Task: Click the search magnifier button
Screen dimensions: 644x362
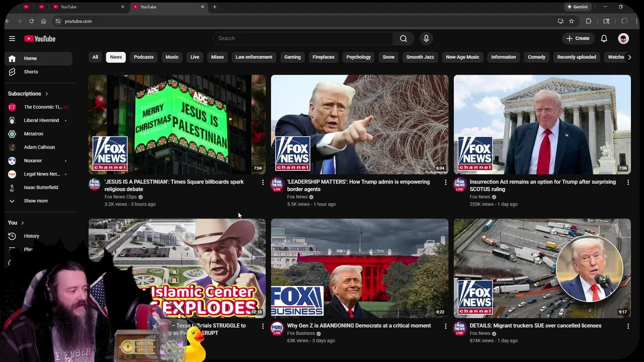Action: [404, 39]
